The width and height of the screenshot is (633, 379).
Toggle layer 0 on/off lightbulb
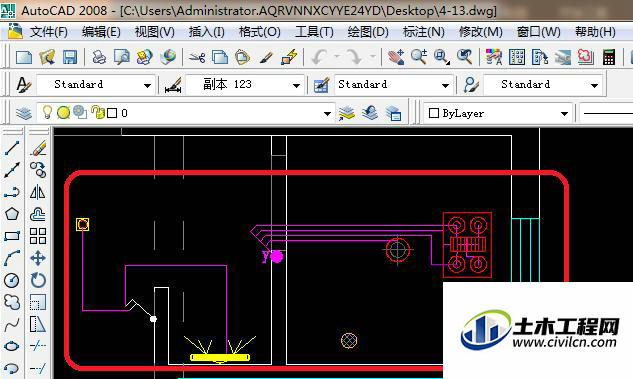pyautogui.click(x=47, y=112)
